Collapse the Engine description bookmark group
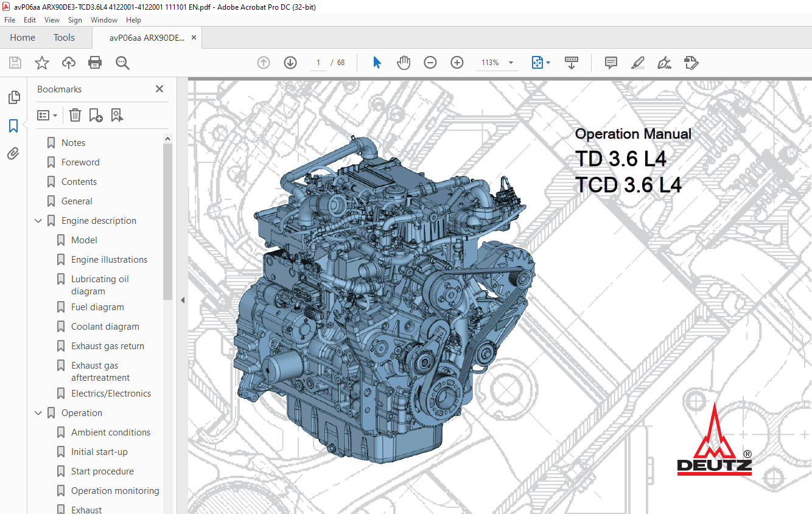The height and width of the screenshot is (514, 812). coord(38,221)
